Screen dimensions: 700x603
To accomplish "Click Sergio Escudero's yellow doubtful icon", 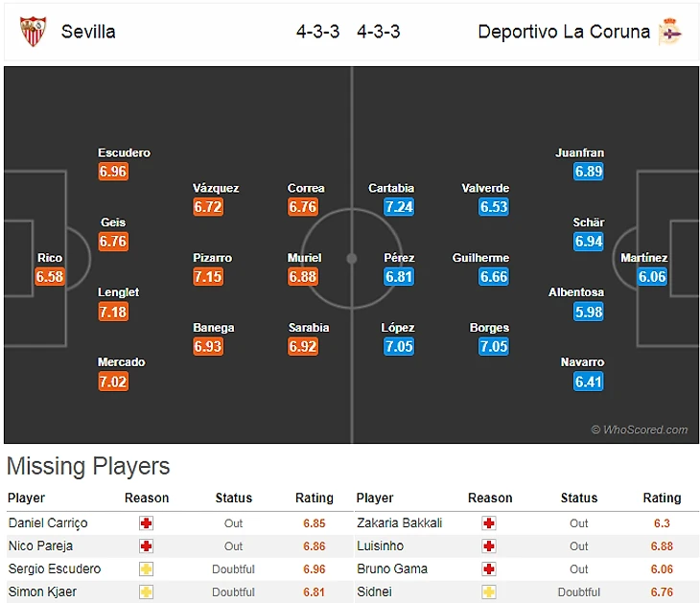I will [x=146, y=569].
